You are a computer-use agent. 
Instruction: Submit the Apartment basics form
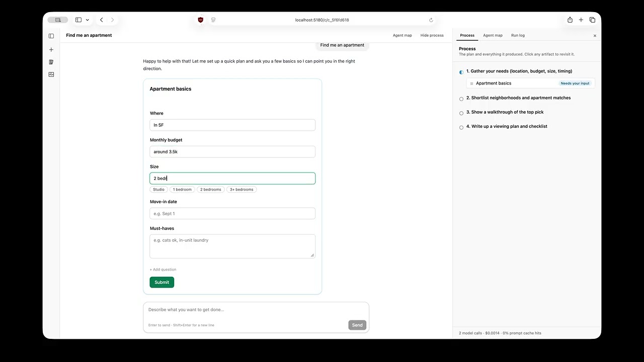tap(162, 282)
